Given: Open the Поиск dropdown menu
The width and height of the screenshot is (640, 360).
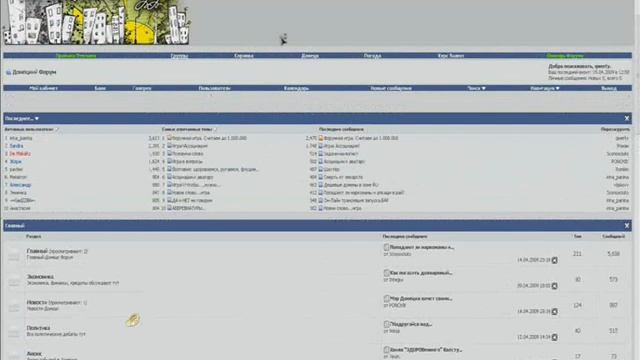Looking at the screenshot, I should coord(476,88).
